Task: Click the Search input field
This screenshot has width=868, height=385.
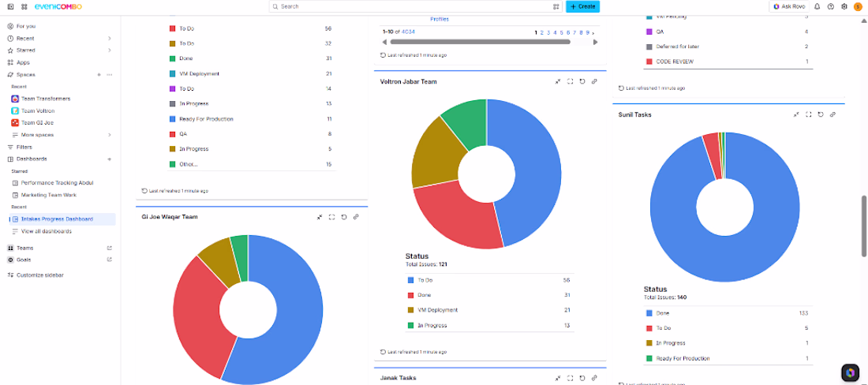Action: pos(415,6)
